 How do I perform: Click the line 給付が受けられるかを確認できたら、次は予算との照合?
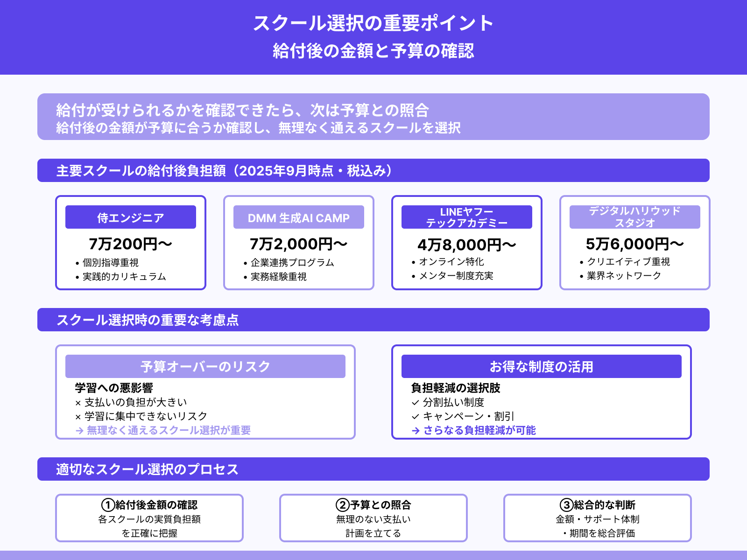click(242, 110)
